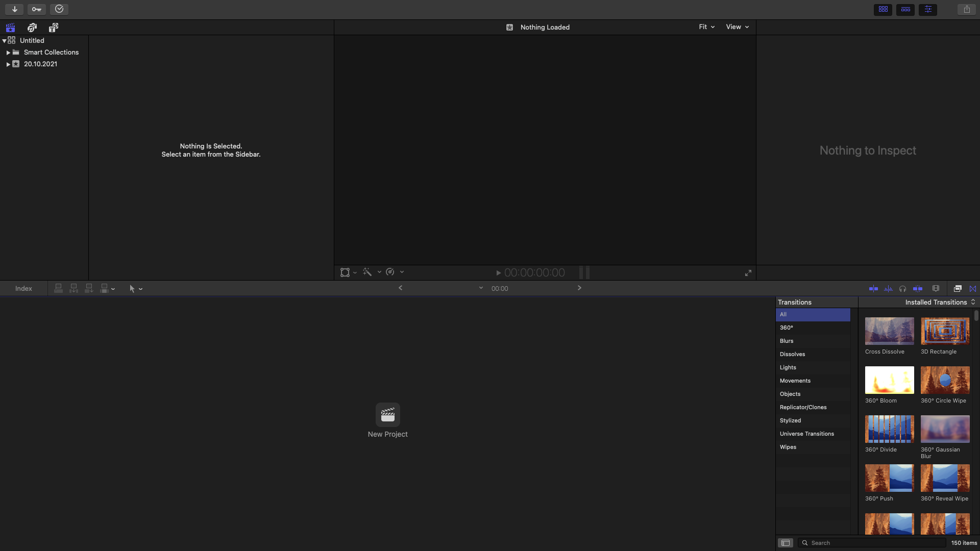Show the Background Tasks checkmark icon
980x551 pixels.
pos(59,9)
